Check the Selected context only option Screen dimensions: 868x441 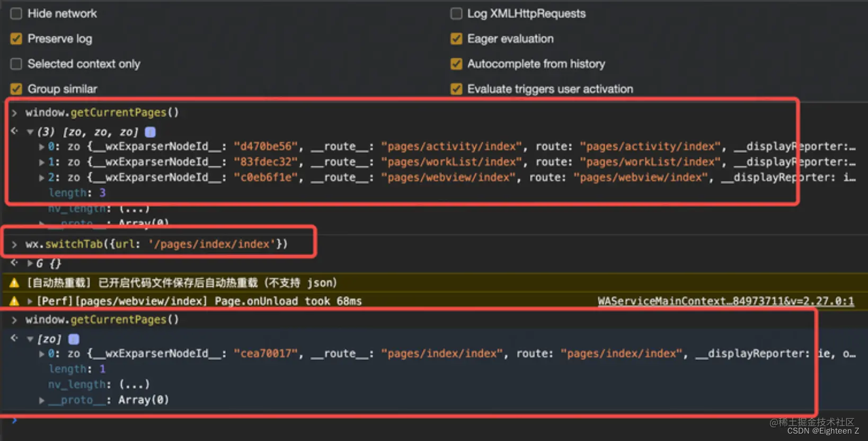click(x=16, y=64)
